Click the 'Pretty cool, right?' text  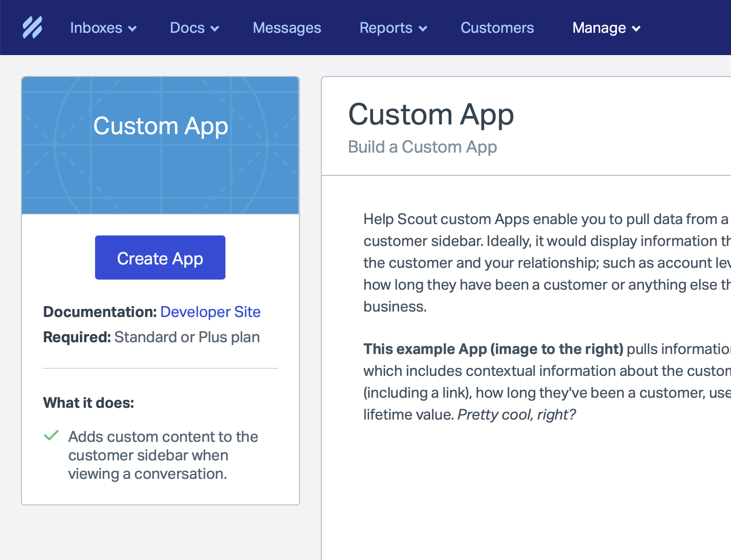pos(516,415)
